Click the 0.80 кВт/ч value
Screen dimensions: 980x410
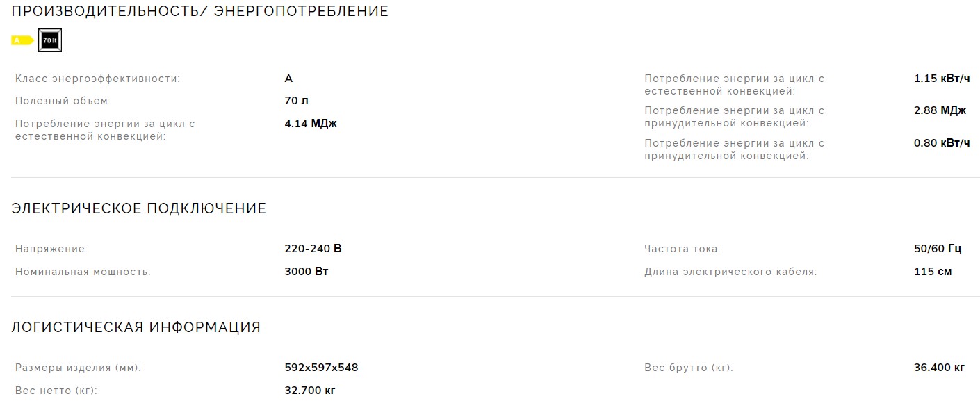pyautogui.click(x=942, y=143)
